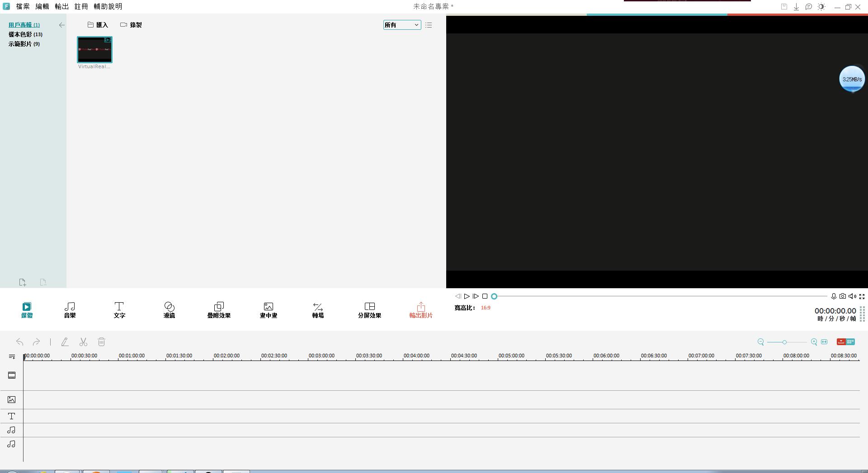Zoom in the timeline

814,342
